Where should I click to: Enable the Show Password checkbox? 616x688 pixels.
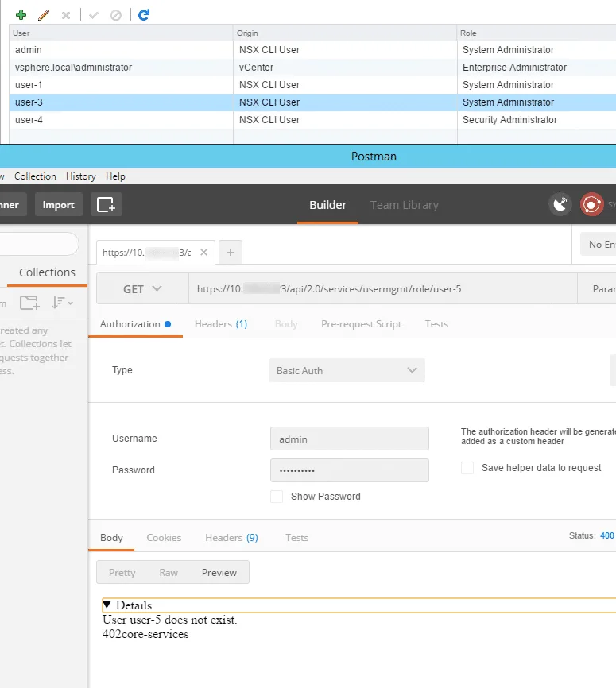tap(277, 497)
